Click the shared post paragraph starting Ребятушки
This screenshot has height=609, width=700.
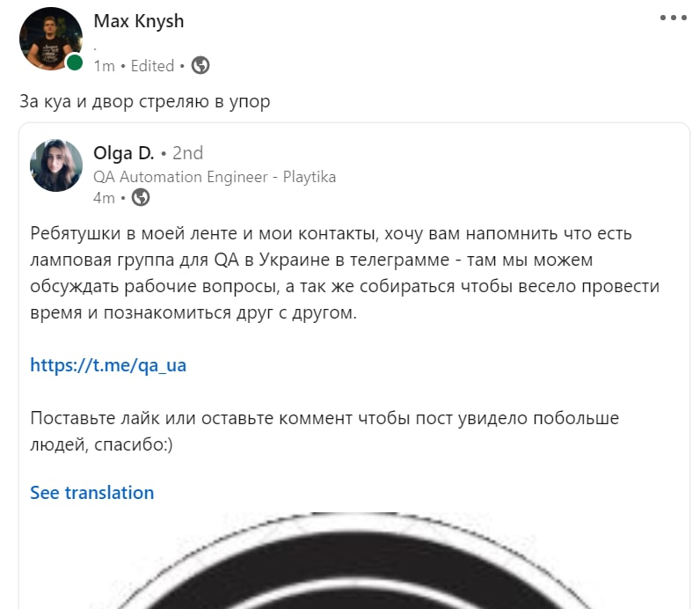345,273
